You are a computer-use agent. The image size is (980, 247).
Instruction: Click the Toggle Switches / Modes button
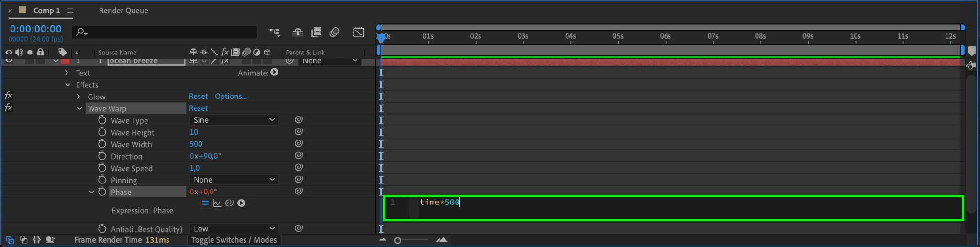click(x=234, y=240)
